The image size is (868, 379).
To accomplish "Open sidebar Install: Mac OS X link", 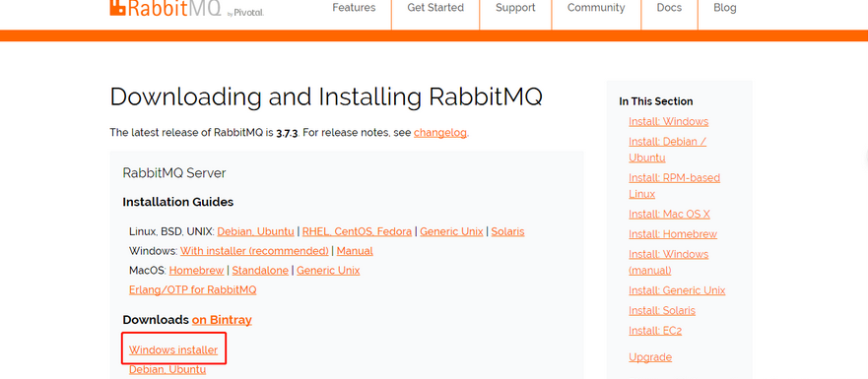I will click(669, 215).
